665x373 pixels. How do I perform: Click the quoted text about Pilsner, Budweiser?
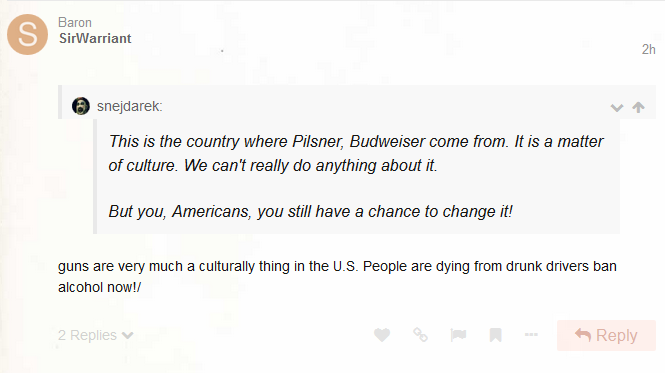pyautogui.click(x=356, y=153)
